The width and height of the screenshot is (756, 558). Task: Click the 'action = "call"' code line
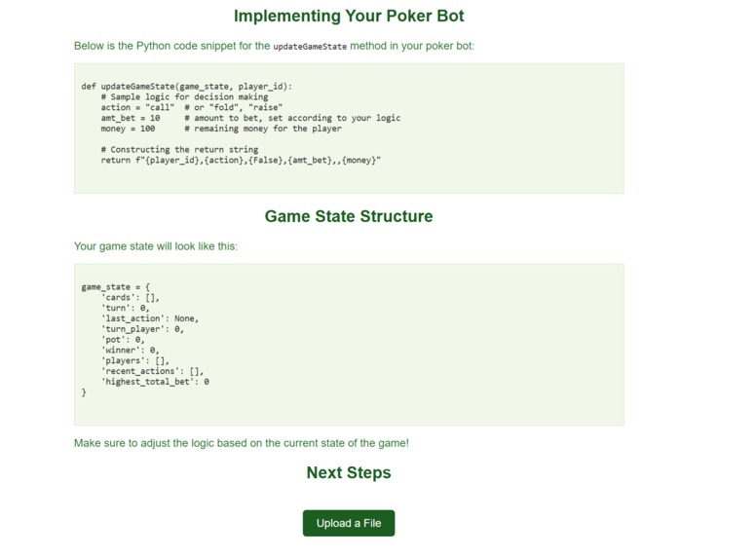[192, 107]
